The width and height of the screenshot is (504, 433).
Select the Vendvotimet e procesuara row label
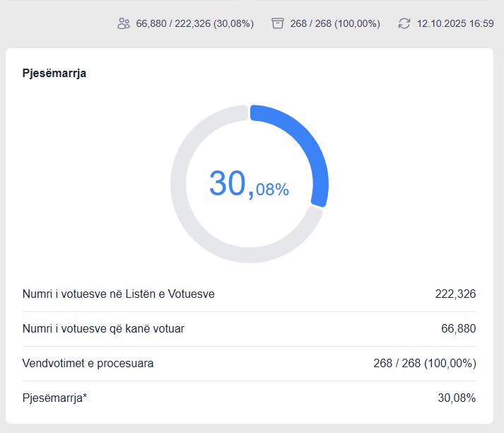pos(88,363)
